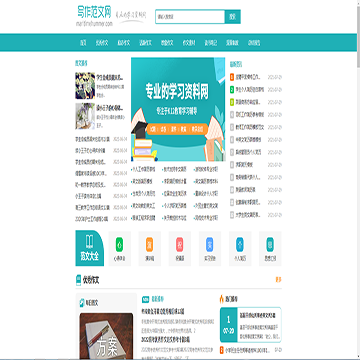Click the 范文大全 book icon tile
Viewport: 360px width, 360px height.
pos(89,248)
